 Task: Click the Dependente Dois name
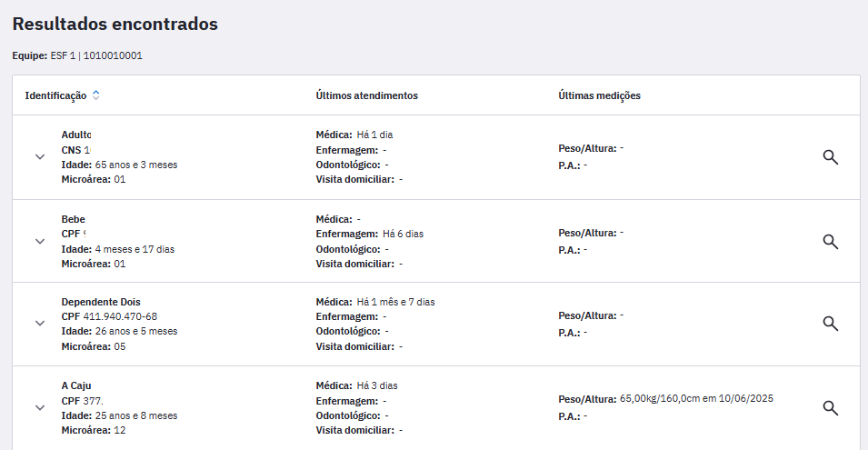(x=101, y=302)
